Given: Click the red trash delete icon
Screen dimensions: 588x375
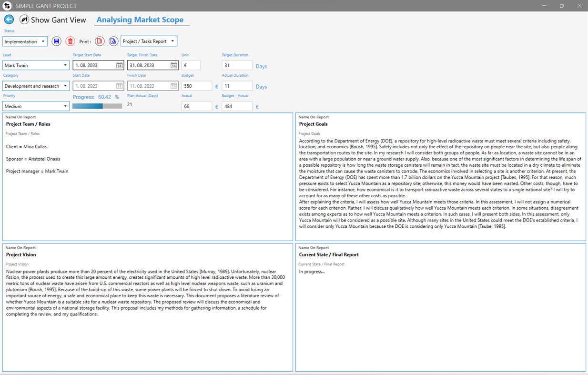Looking at the screenshot, I should (x=70, y=41).
